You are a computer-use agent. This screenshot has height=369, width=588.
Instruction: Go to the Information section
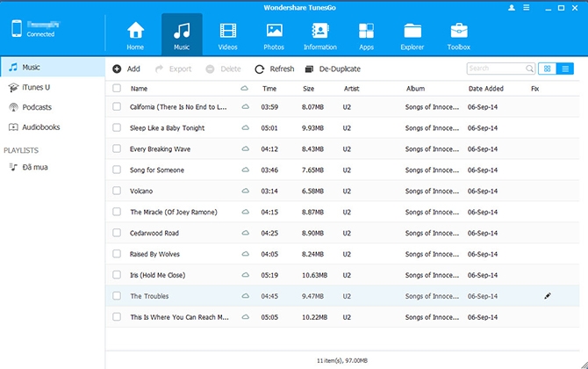pos(319,36)
